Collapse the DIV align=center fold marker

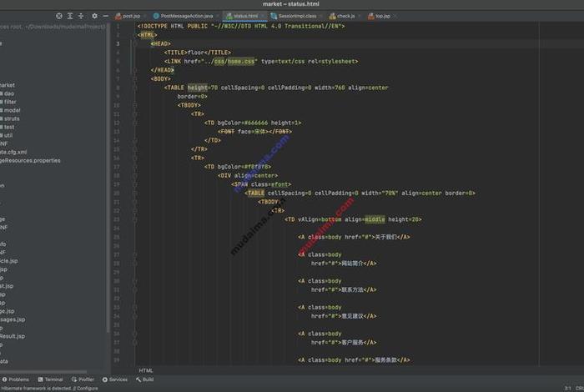[135, 176]
